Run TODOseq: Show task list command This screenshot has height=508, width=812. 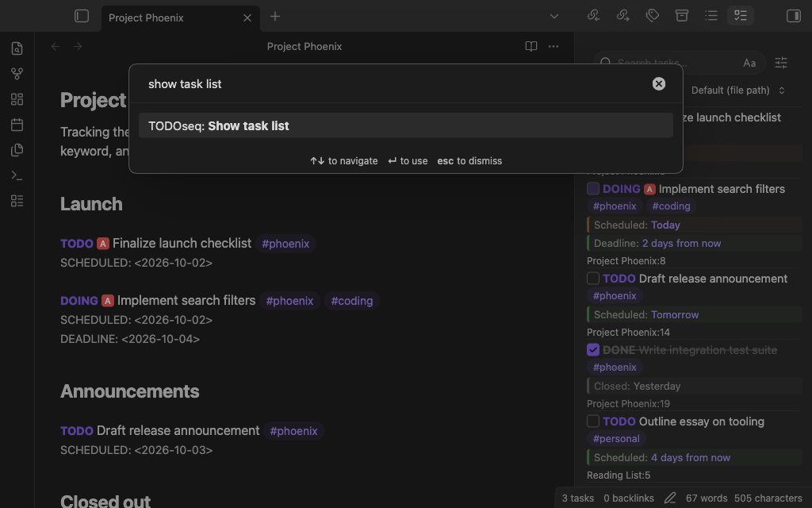(406, 125)
